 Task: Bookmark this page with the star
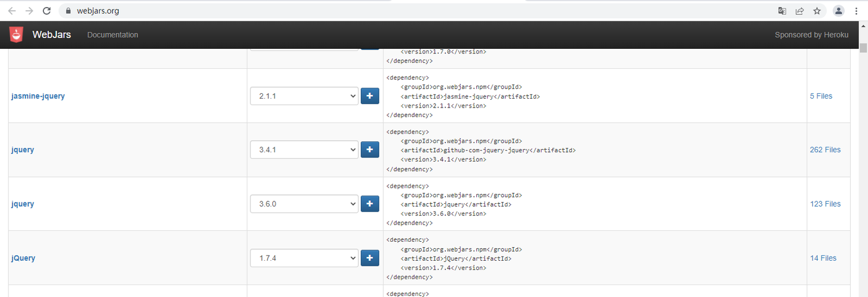[817, 11]
